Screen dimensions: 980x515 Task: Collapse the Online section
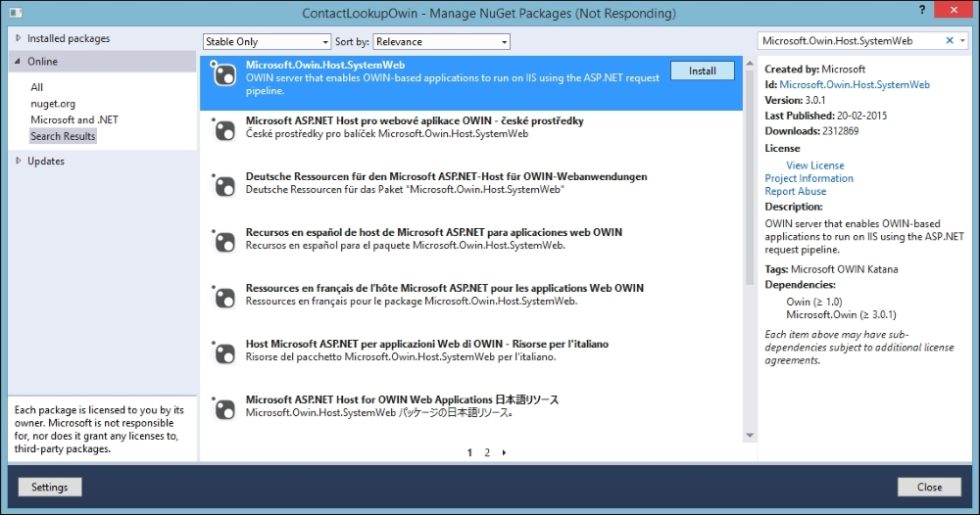tap(18, 62)
